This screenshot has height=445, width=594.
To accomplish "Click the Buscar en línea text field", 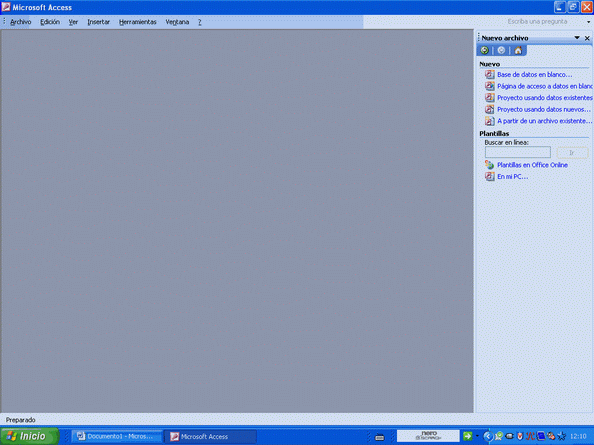I will tap(517, 152).
